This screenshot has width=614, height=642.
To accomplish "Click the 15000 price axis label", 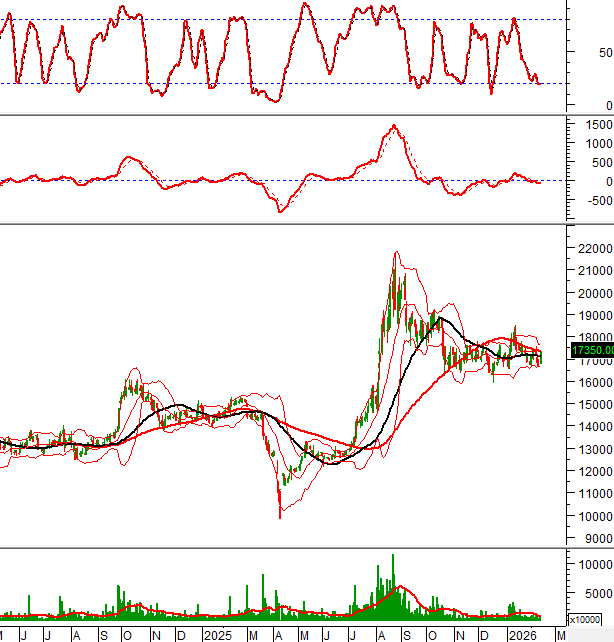I will click(594, 404).
